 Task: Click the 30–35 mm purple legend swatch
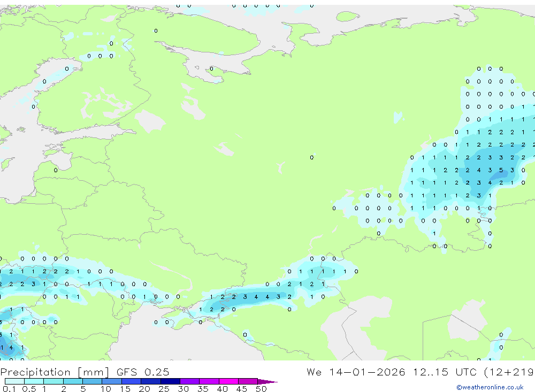(190, 381)
